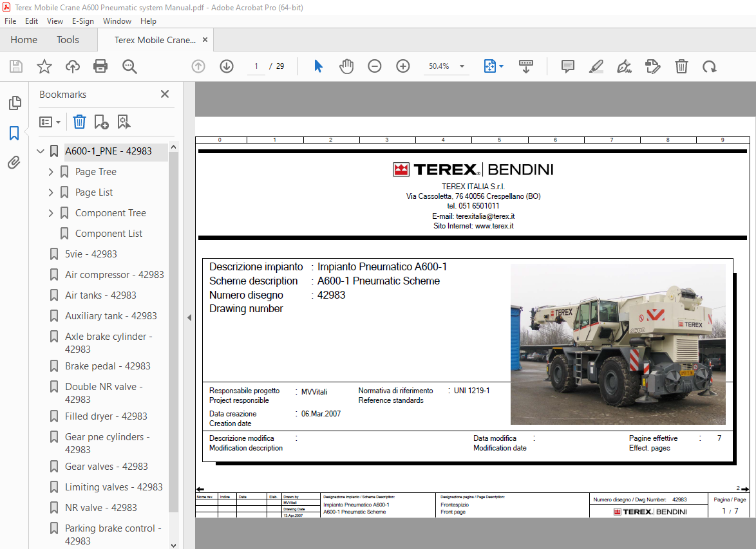This screenshot has height=549, width=756.
Task: Expand the Page List bookmark
Action: coord(51,192)
